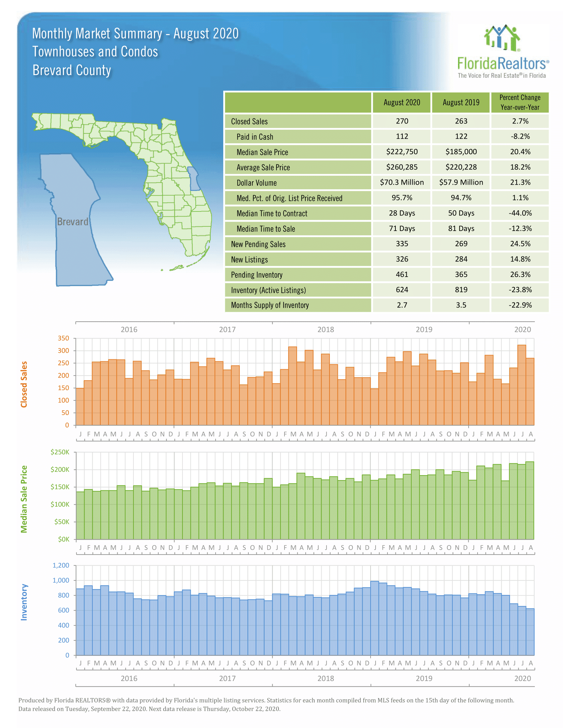Click the '1,200' inventory axis tick label

pos(61,565)
